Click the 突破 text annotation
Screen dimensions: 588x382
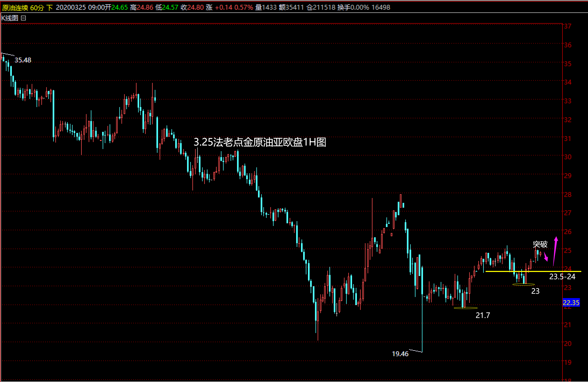[x=540, y=244]
